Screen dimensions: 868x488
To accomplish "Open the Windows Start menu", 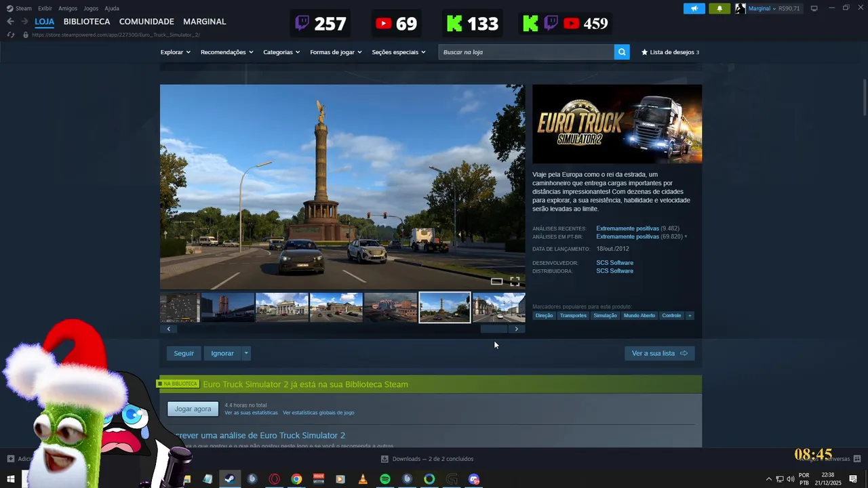I will pyautogui.click(x=11, y=479).
